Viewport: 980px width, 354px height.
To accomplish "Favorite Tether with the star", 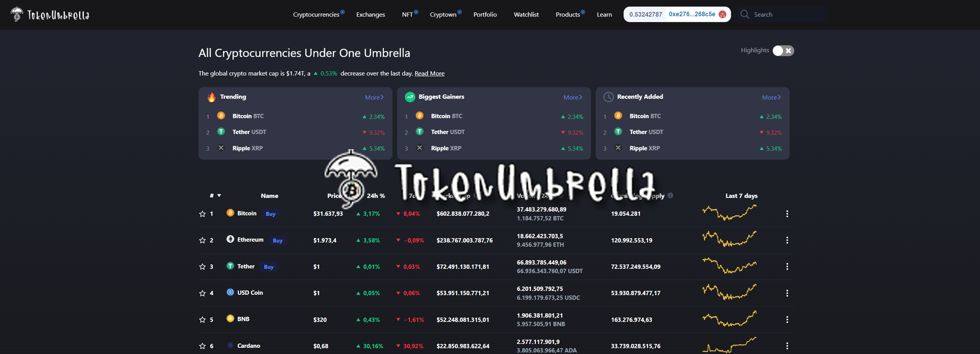I will [x=202, y=266].
